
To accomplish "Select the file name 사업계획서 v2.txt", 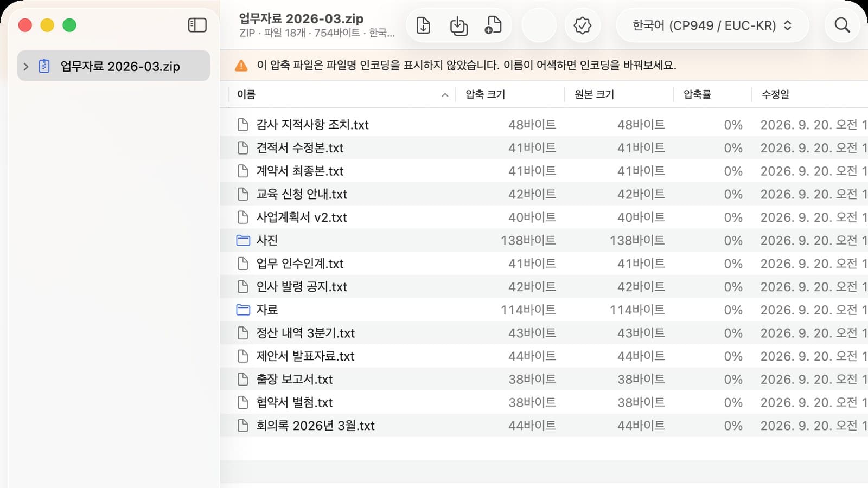I will pyautogui.click(x=302, y=217).
